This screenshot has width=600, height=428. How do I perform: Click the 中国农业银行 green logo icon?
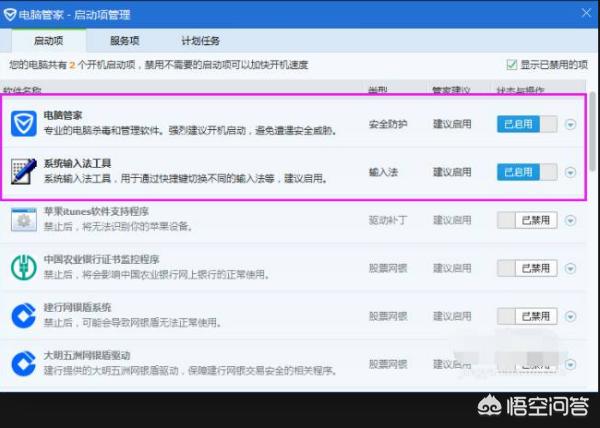pos(22,267)
